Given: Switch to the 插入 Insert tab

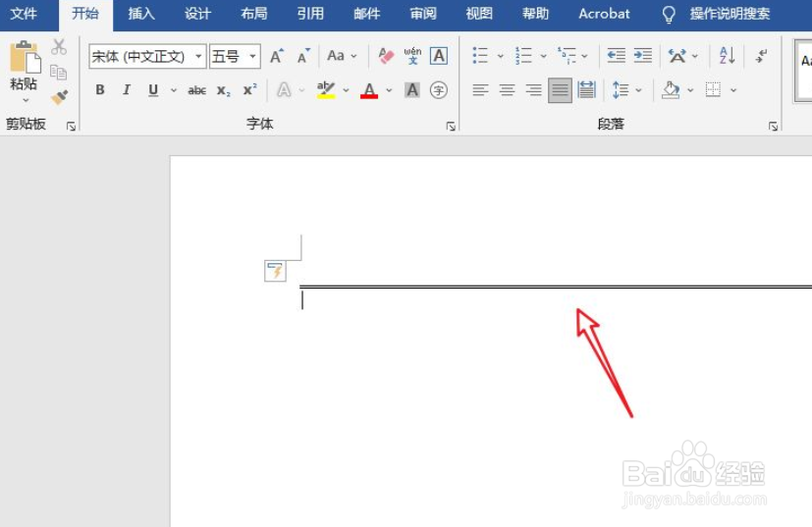Looking at the screenshot, I should 141,14.
